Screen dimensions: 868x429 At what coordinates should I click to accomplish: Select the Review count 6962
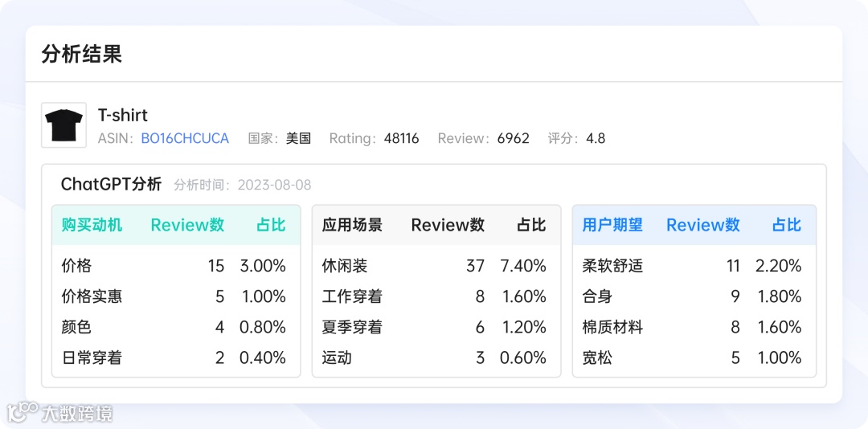(513, 138)
